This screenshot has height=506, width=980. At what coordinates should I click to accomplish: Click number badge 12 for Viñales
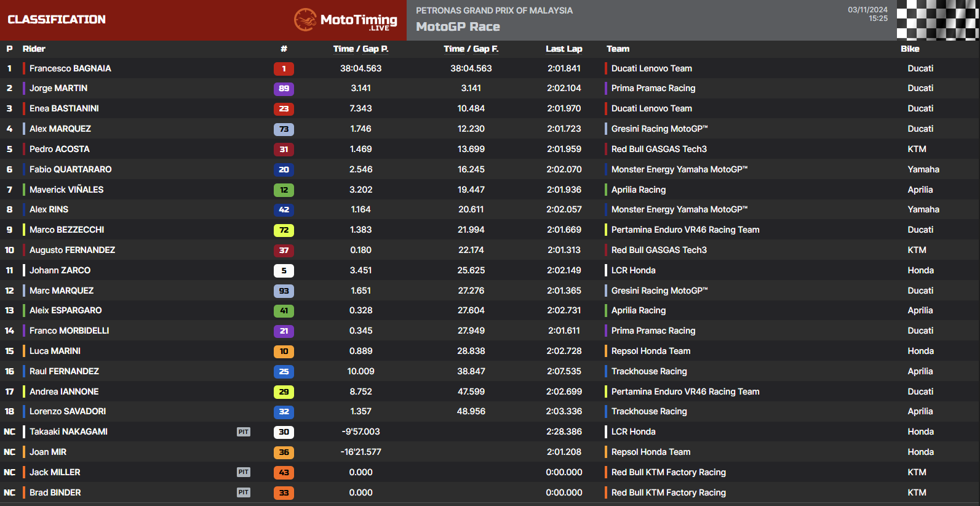(284, 190)
